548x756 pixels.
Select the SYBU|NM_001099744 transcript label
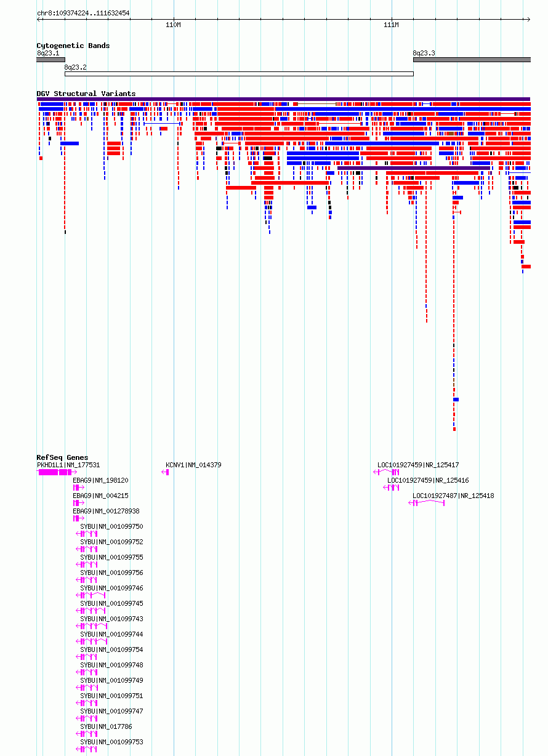click(111, 634)
